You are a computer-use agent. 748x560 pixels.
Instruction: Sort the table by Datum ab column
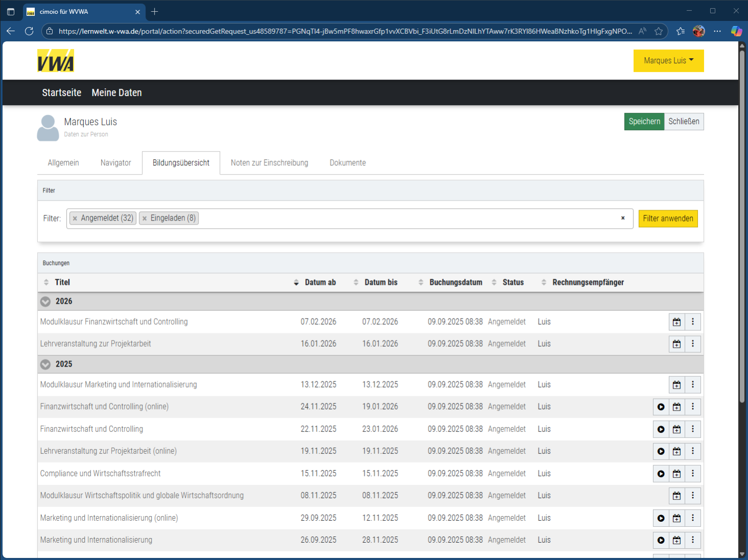(x=320, y=282)
